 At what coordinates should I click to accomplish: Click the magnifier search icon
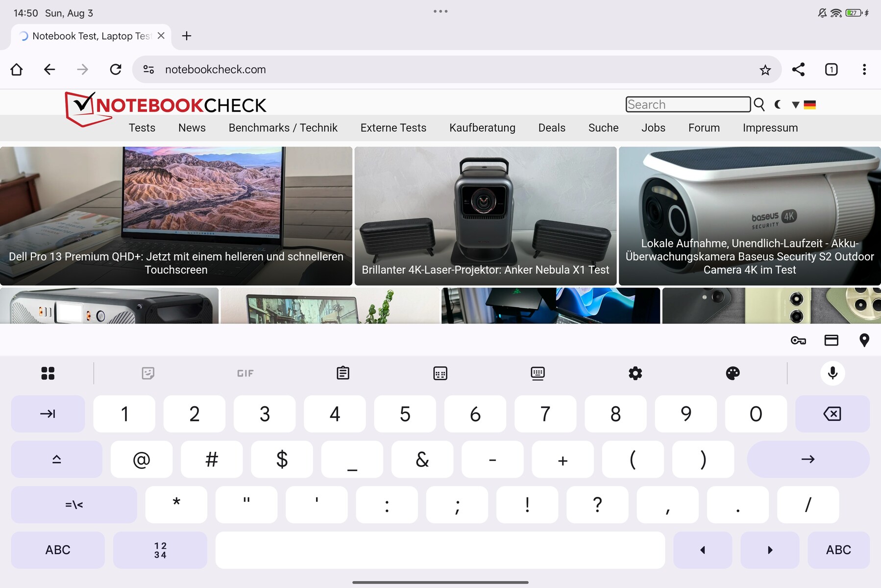point(759,104)
